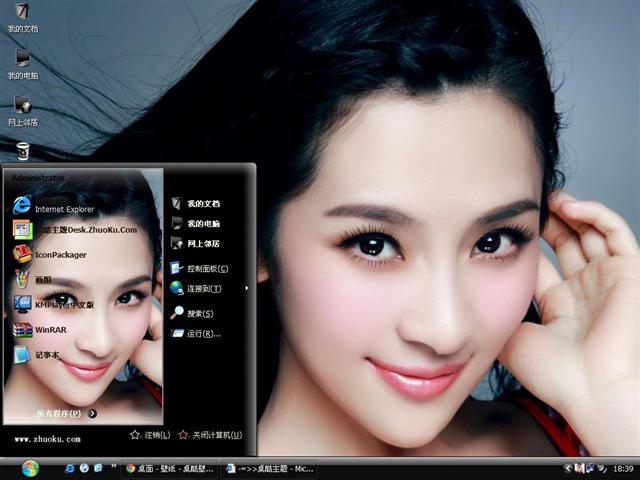Expand 所有程序(P) all programs
The image size is (640, 480).
click(67, 413)
